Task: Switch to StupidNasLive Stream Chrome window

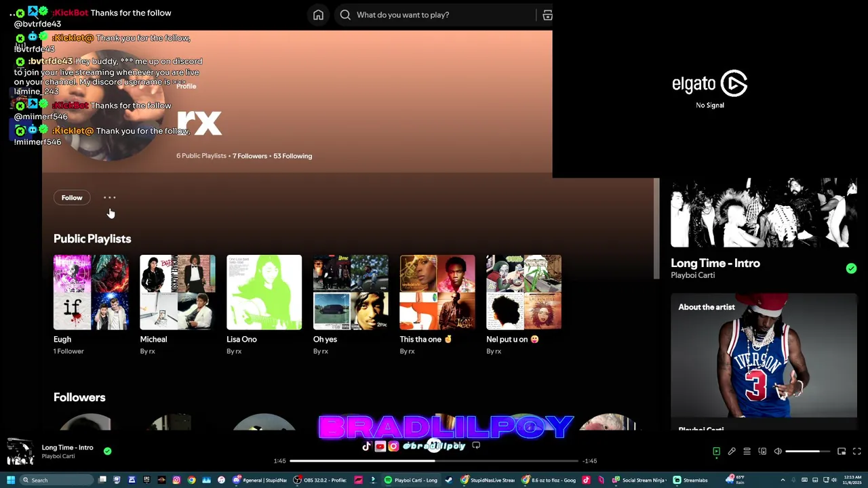Action: point(488,480)
